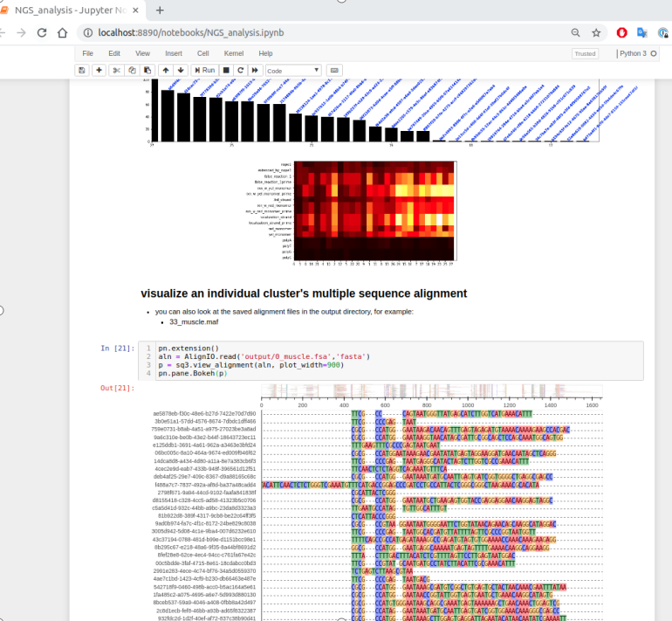The width and height of the screenshot is (672, 621).
Task: Open the cell type Code dropdown
Action: pyautogui.click(x=292, y=70)
